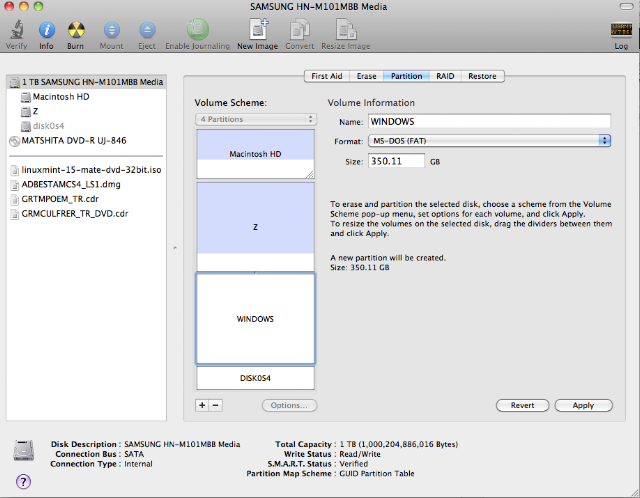Screen dimensions: 640x498
Task: Open the Volume Scheme 4 Partitions popup
Action: (256, 119)
